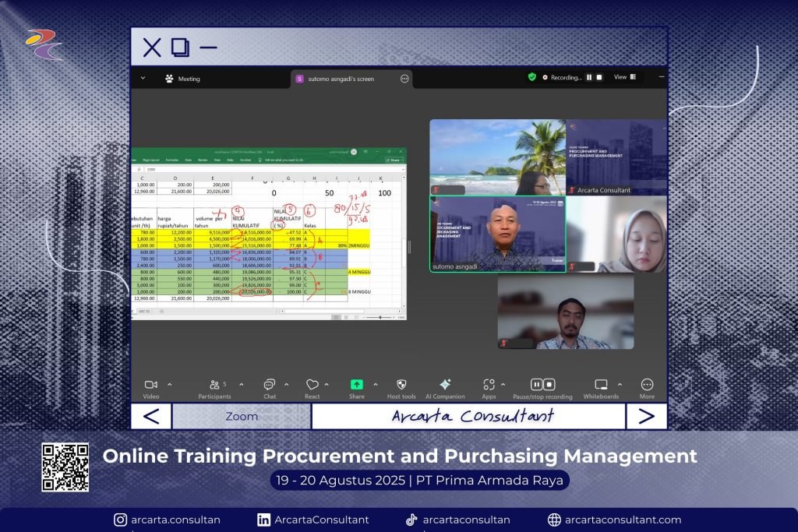Open the Apps icon
The width and height of the screenshot is (798, 532).
pos(489,385)
